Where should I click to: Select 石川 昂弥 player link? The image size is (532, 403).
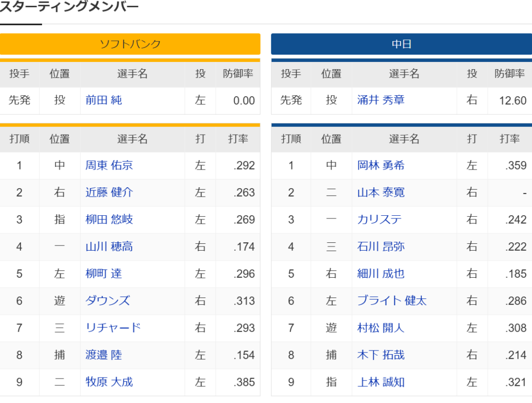click(x=381, y=246)
